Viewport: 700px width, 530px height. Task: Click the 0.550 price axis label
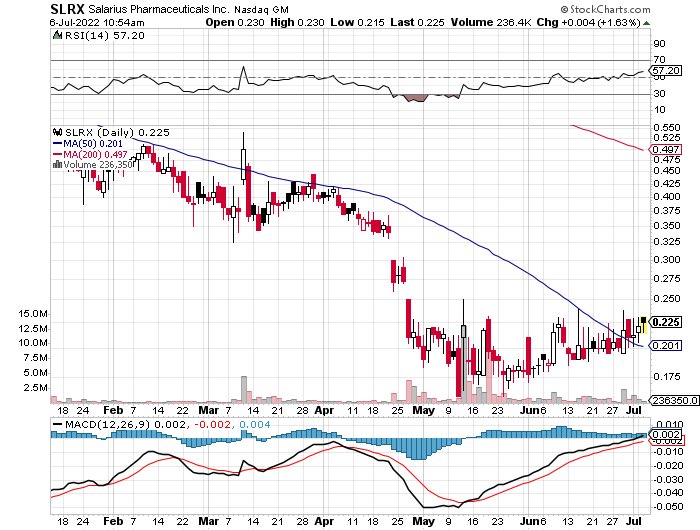(x=667, y=128)
